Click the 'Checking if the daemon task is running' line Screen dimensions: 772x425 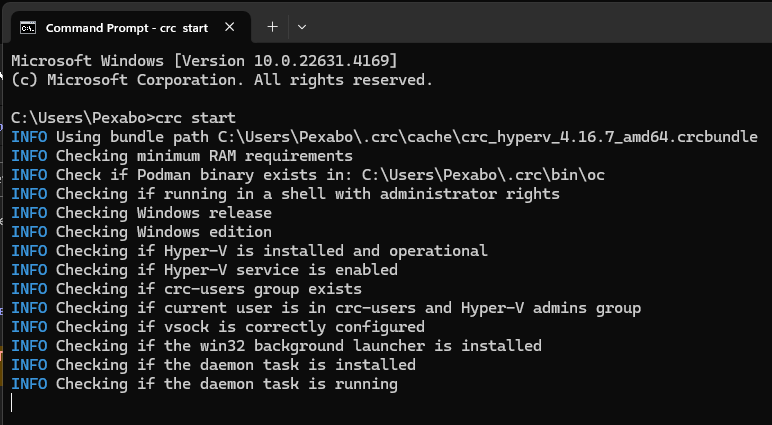204,384
